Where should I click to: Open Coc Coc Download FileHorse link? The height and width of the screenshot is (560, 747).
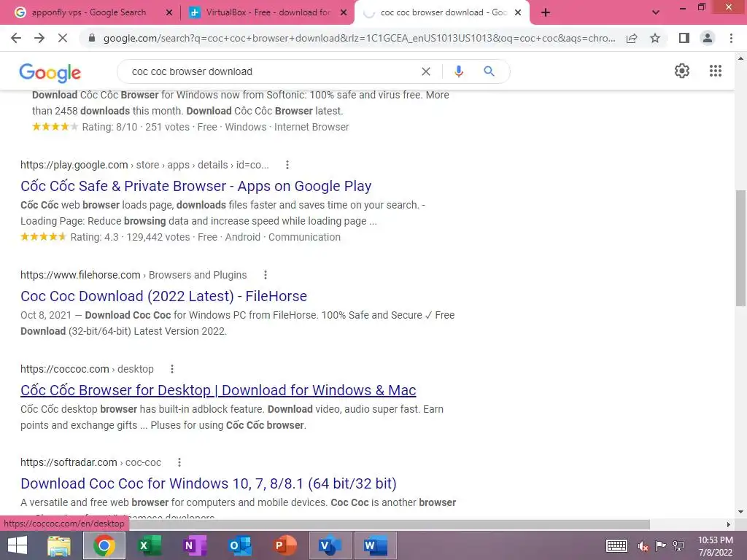pos(163,296)
